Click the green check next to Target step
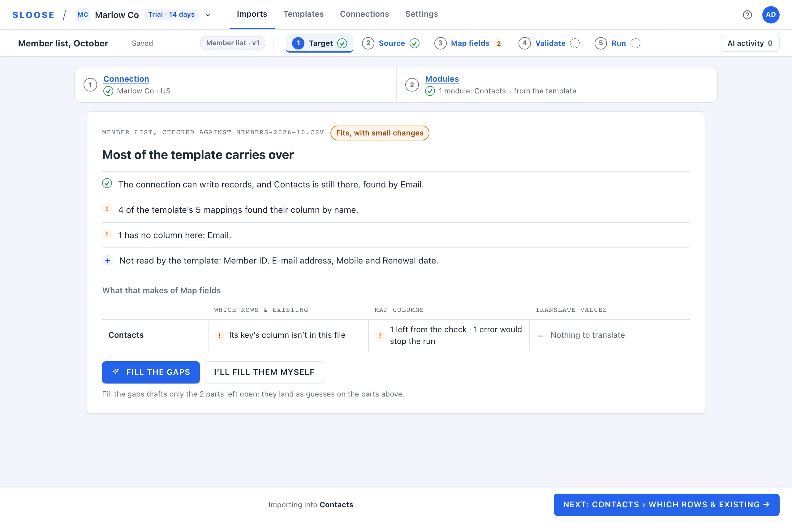The height and width of the screenshot is (532, 792). point(342,43)
